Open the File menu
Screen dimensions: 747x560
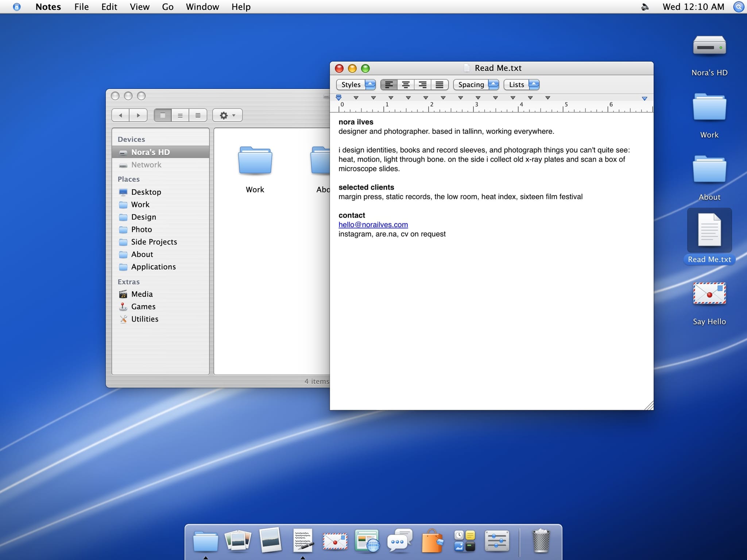click(81, 7)
